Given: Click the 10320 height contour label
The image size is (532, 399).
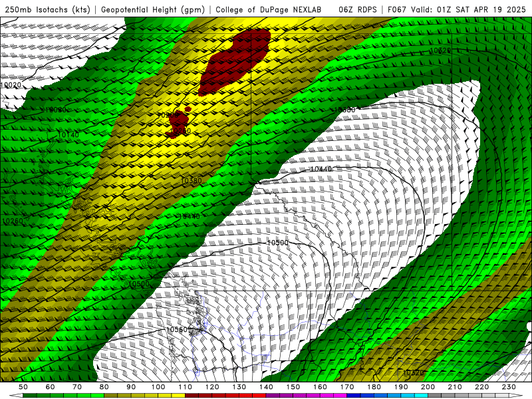Looking at the screenshot, I should 413,372.
